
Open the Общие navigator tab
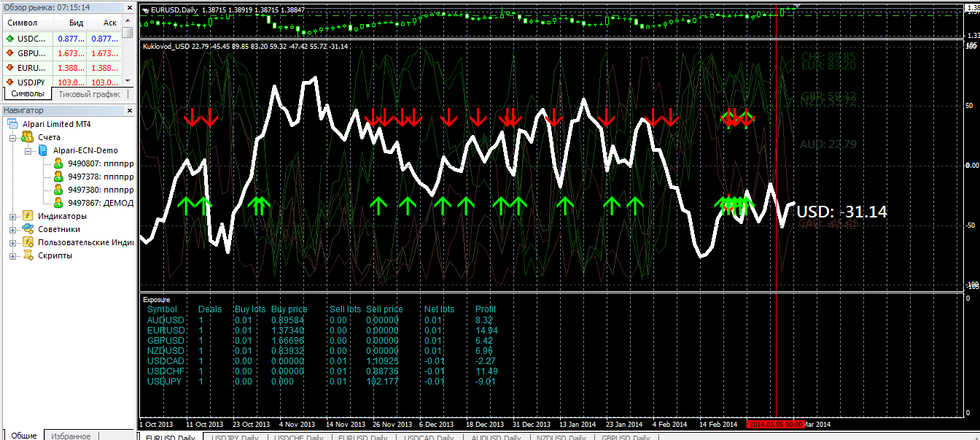point(24,436)
